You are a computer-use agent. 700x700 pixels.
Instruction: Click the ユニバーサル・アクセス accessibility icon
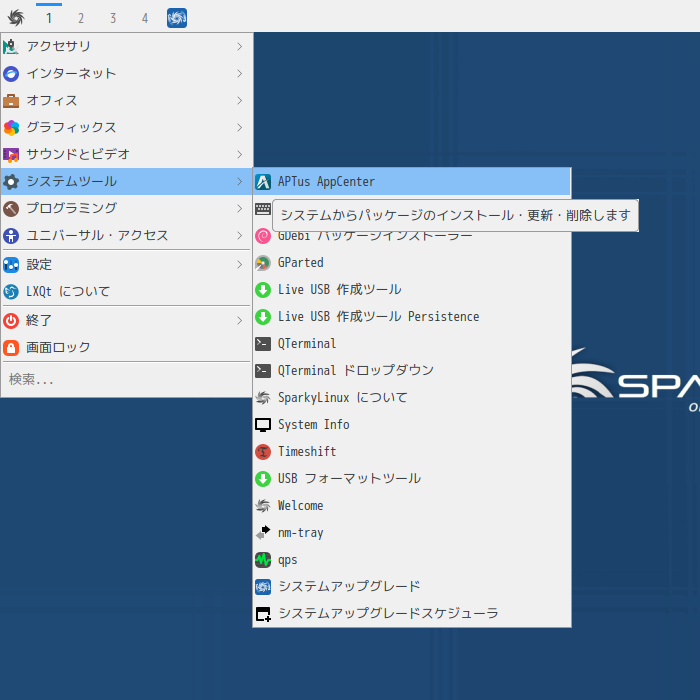click(11, 236)
